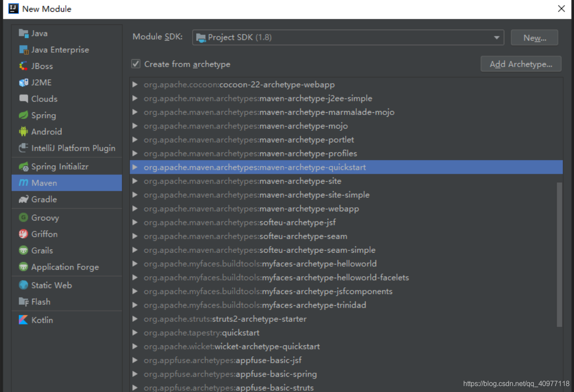Expand maven-archetype-marmalade-mojo node

click(135, 112)
